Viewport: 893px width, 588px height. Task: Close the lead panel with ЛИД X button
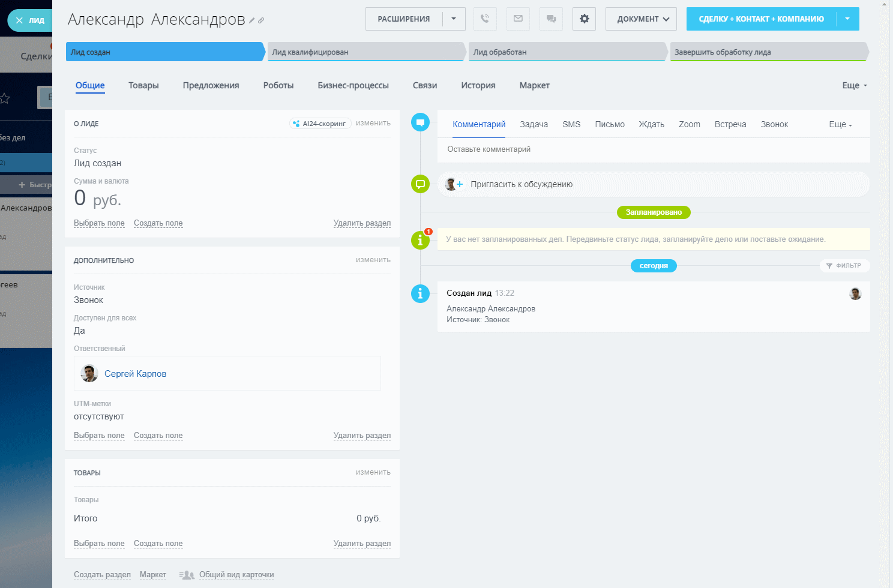(29, 20)
